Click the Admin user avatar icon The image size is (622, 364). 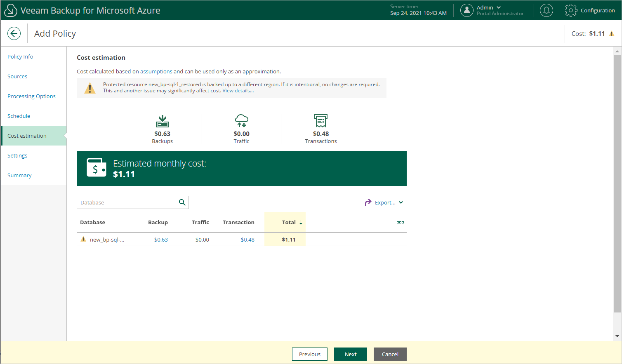467,10
